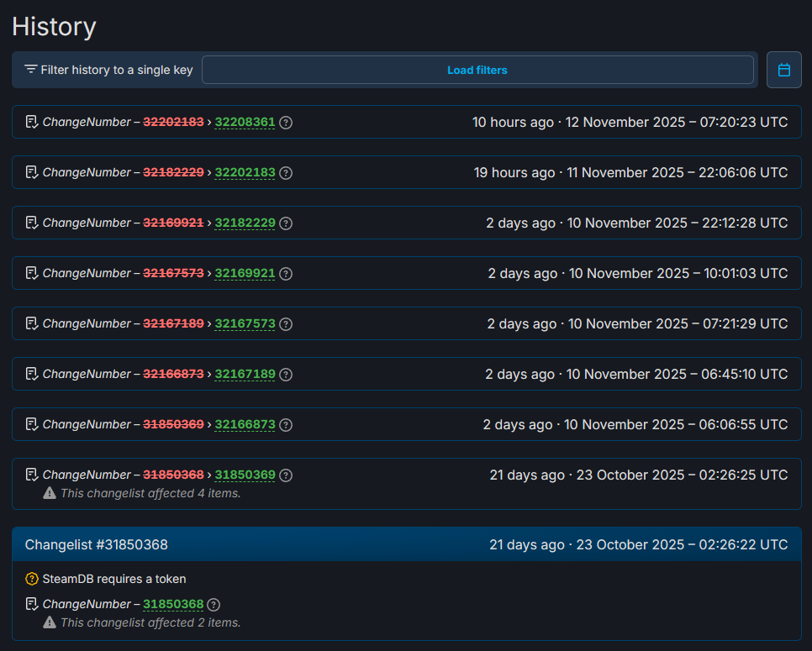The width and height of the screenshot is (812, 651).
Task: Click the calendar icon button
Action: pos(783,70)
